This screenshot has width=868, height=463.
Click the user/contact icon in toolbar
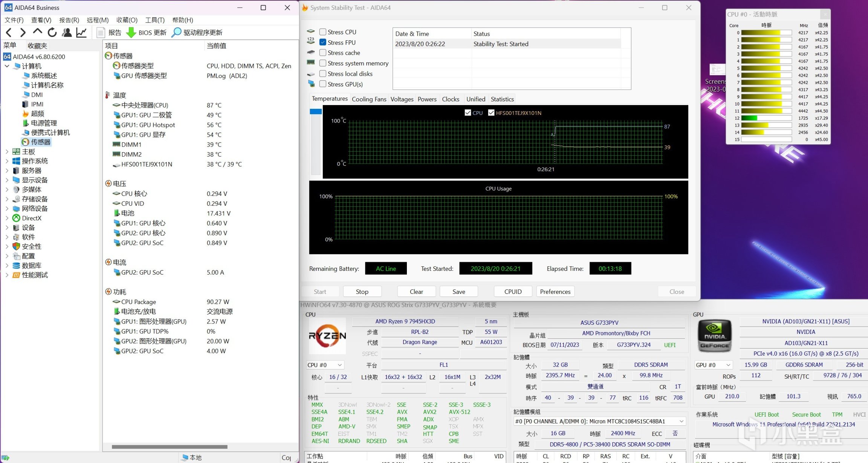click(x=67, y=33)
